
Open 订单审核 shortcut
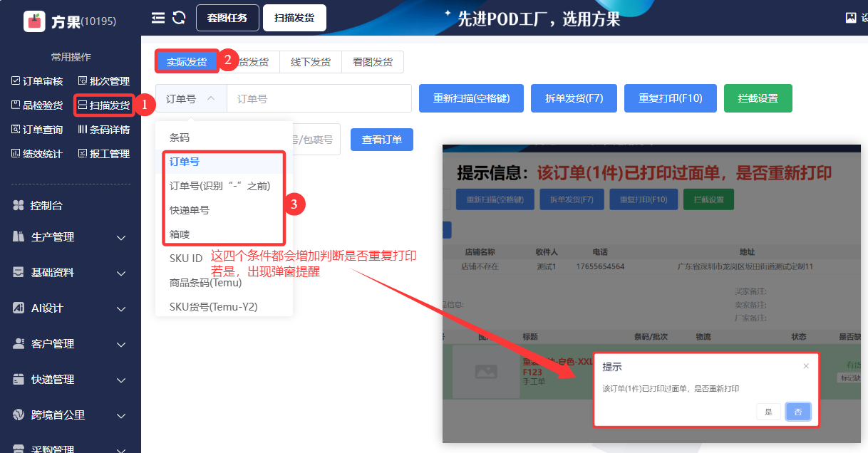(x=37, y=81)
